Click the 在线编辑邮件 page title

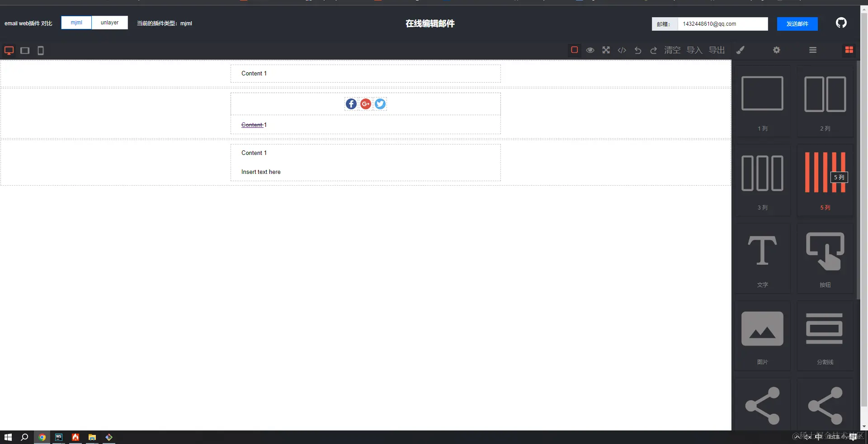point(430,23)
